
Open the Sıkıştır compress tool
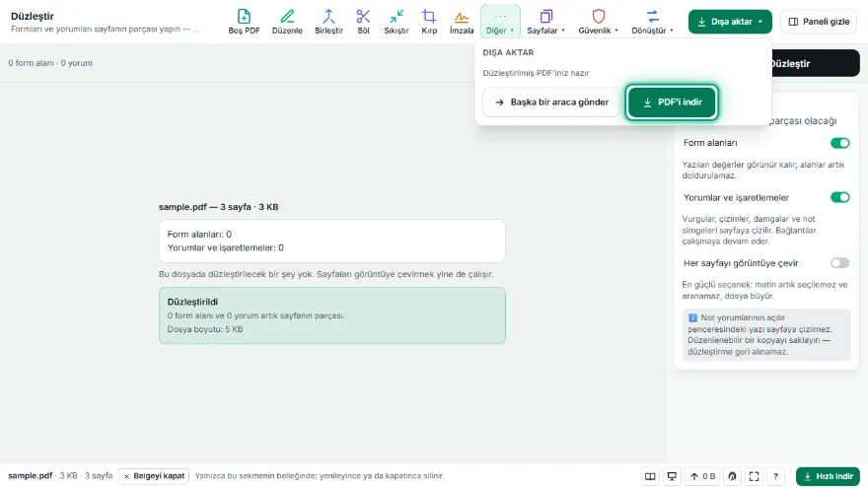(397, 22)
